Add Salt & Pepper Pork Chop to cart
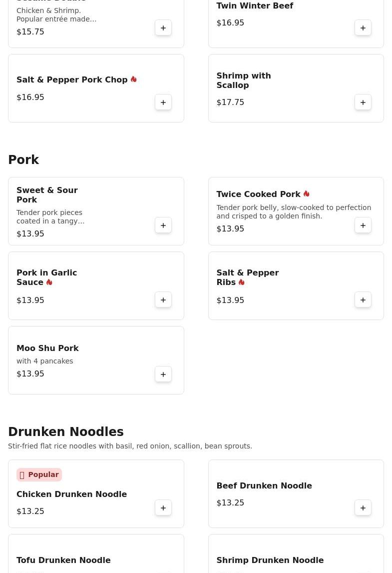Viewport: 392px width, 573px height. 163,102
